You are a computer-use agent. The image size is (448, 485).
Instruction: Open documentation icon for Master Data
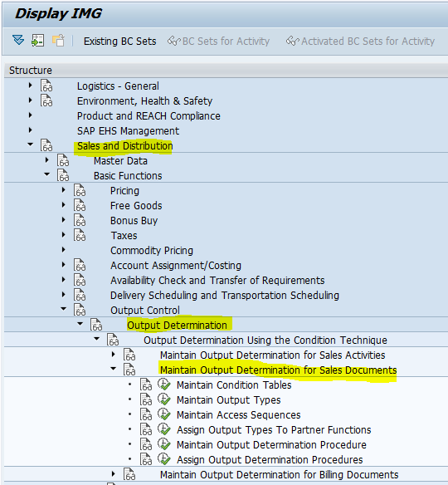pyautogui.click(x=63, y=160)
